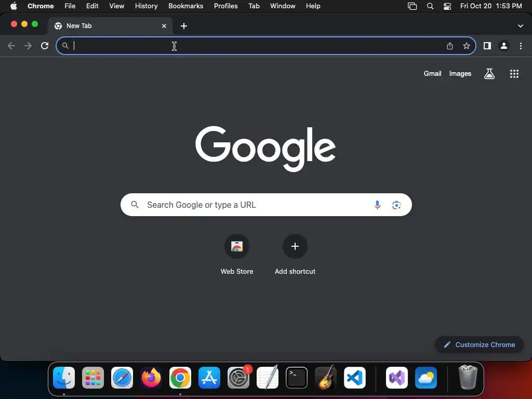Viewport: 532px width, 399px height.
Task: Open TextEdit from the dock
Action: point(268,378)
